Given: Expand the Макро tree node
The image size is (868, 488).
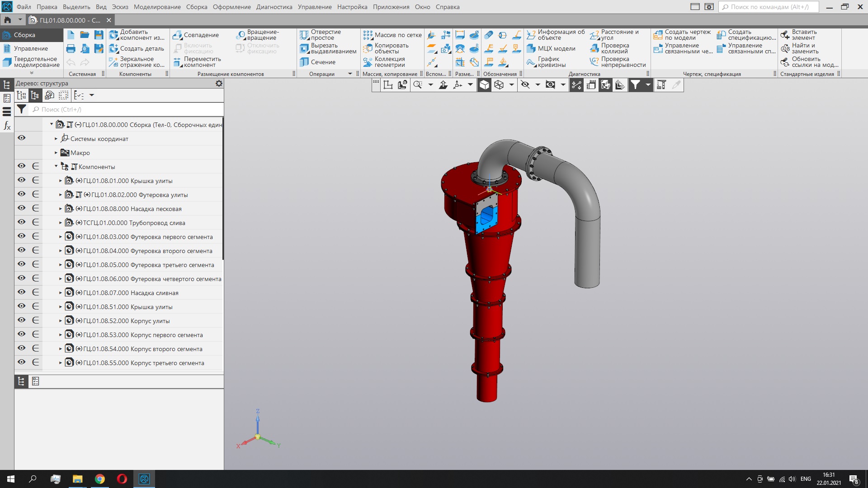Looking at the screenshot, I should click(x=56, y=153).
